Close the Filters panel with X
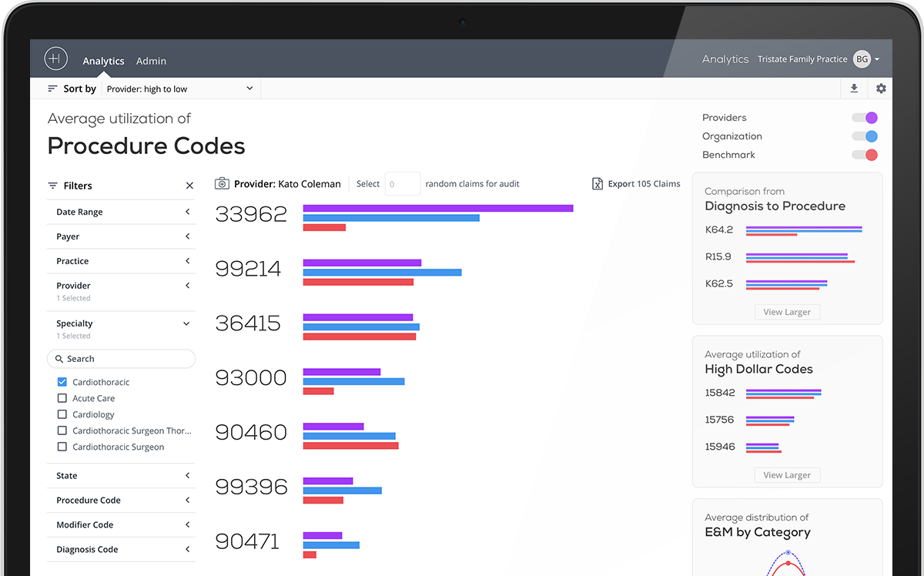This screenshot has height=576, width=924. [x=189, y=186]
